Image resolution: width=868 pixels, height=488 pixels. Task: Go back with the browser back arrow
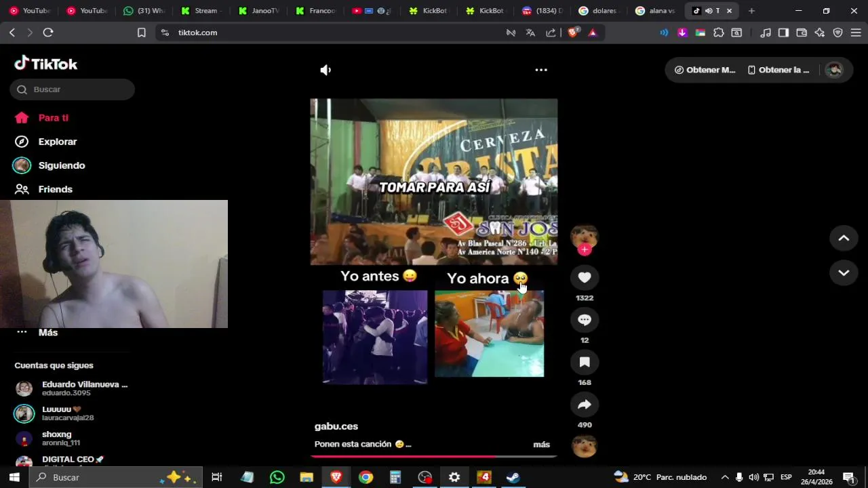point(12,33)
